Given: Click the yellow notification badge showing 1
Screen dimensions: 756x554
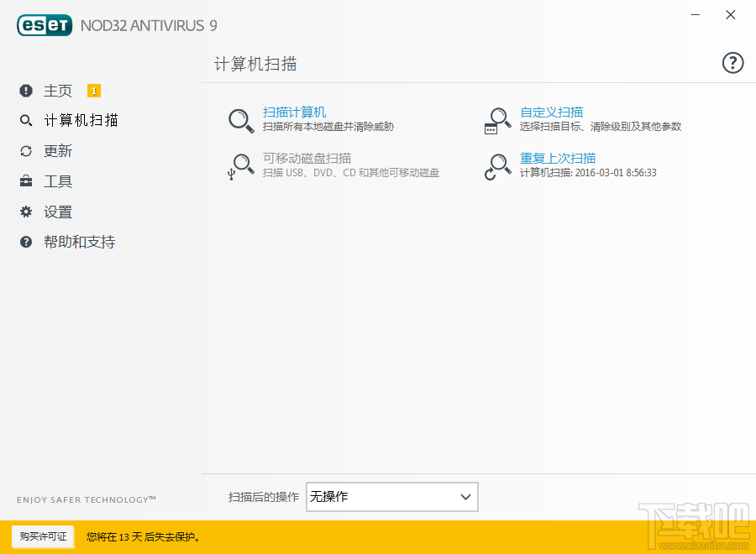Looking at the screenshot, I should (93, 90).
